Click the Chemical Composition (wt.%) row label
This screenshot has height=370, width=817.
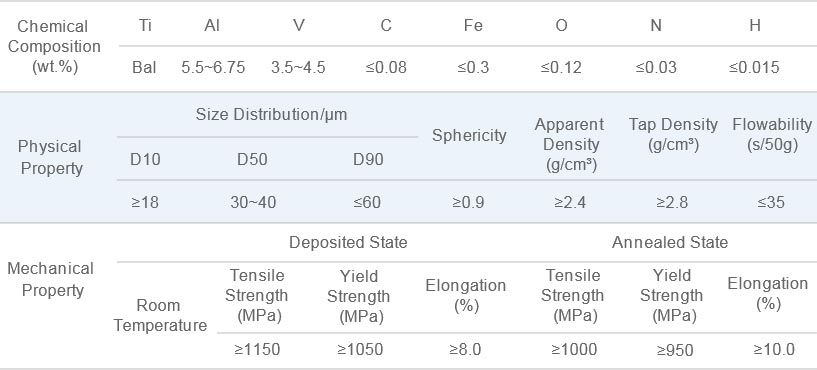pyautogui.click(x=54, y=46)
